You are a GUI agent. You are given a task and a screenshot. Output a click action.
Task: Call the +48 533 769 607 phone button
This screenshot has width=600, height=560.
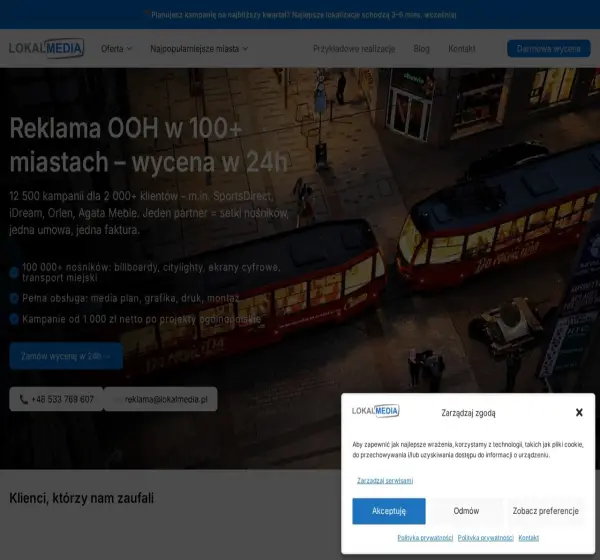[x=56, y=399]
